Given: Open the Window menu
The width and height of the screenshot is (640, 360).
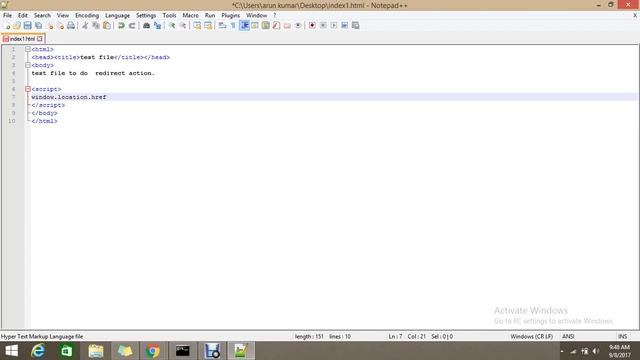Looking at the screenshot, I should [256, 16].
